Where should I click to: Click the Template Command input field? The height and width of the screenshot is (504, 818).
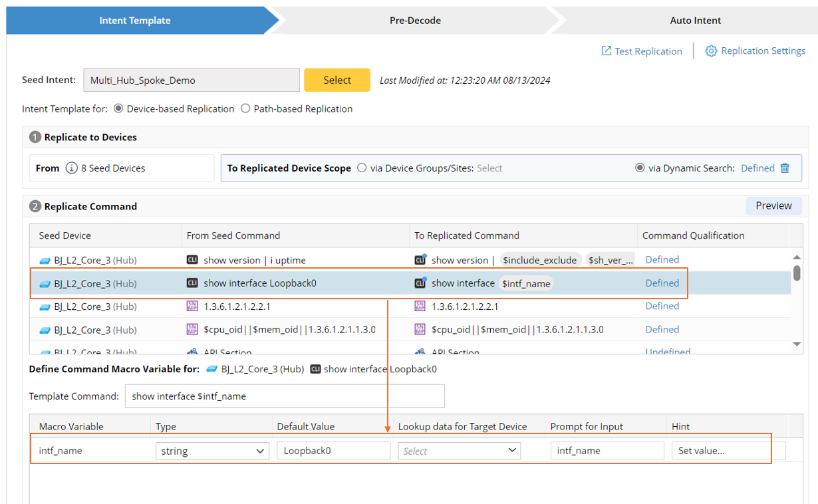point(285,396)
